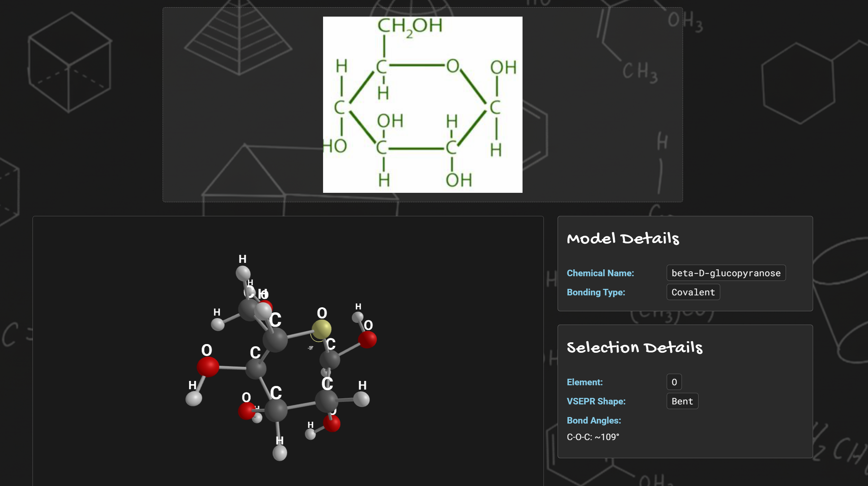Select carbon bonded to the leftmost oxygen
868x486 pixels.
point(256,369)
